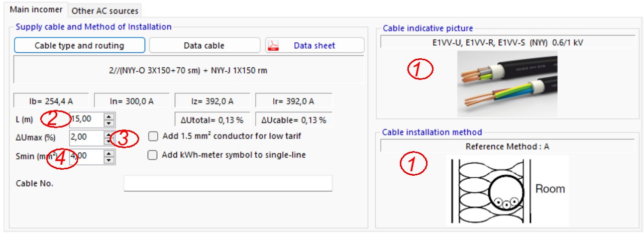Increase ΔUmax (%) using up arrow
The image size is (644, 234).
click(x=110, y=134)
